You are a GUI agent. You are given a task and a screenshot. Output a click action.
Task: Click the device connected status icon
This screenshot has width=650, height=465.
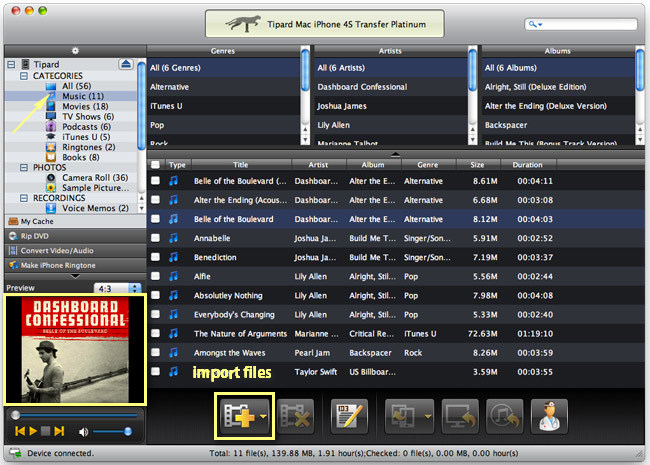click(x=16, y=453)
